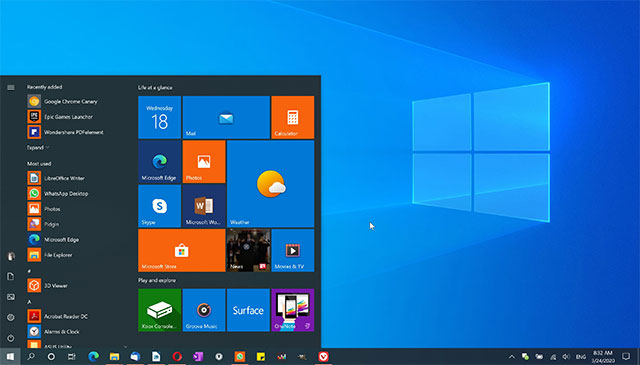Click the user account icon in Start rail
The height and width of the screenshot is (365, 640).
pos(11,256)
